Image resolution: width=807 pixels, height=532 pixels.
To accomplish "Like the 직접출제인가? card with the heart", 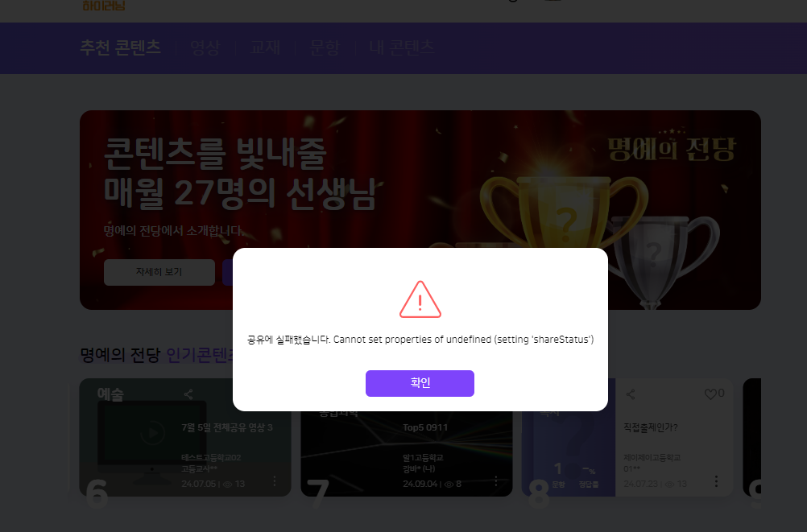I will tap(710, 394).
